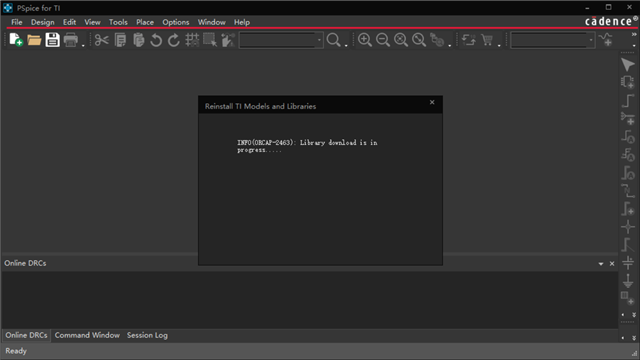The height and width of the screenshot is (360, 640).
Task: Cut selection with the scissors icon
Action: (102, 40)
